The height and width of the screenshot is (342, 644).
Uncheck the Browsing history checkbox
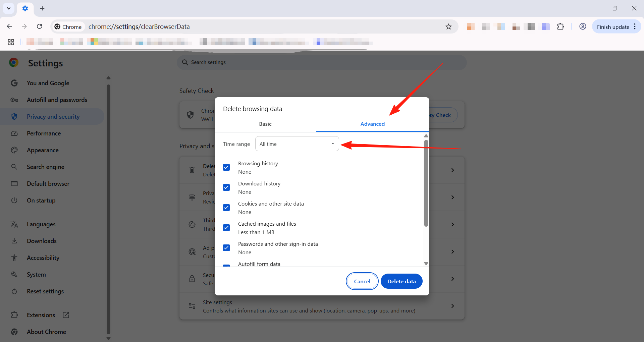pos(226,167)
